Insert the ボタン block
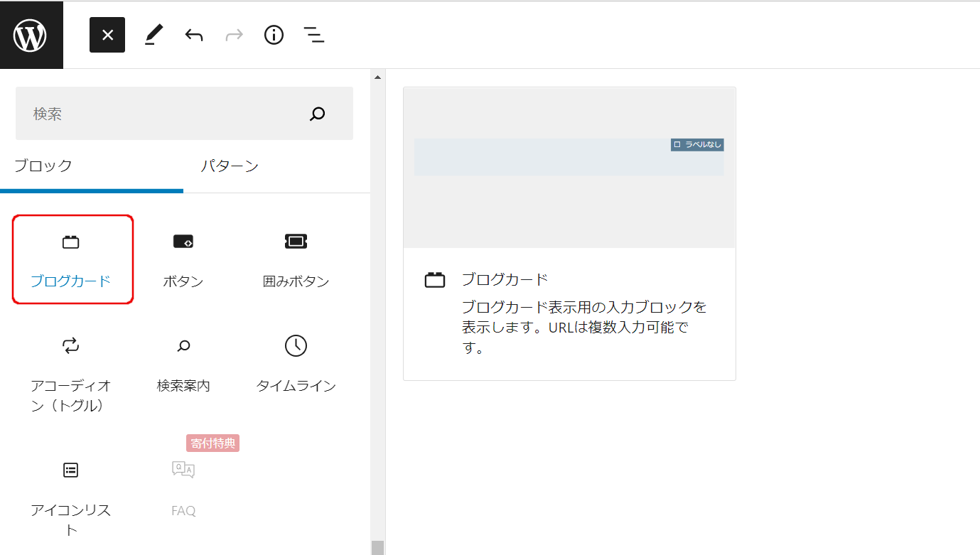The height and width of the screenshot is (555, 980). 183,259
